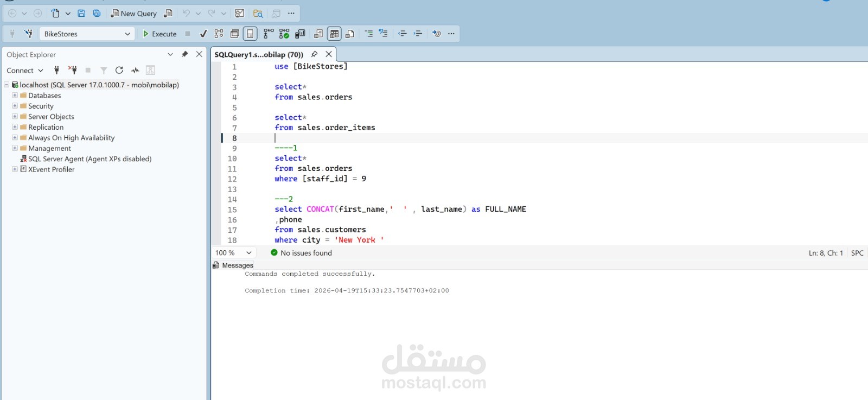Expand the XEvent Profiler node
The width and height of the screenshot is (868, 400).
click(x=15, y=169)
